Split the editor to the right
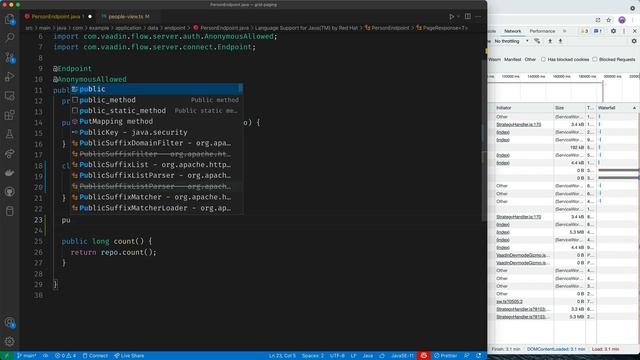 pyautogui.click(x=468, y=17)
